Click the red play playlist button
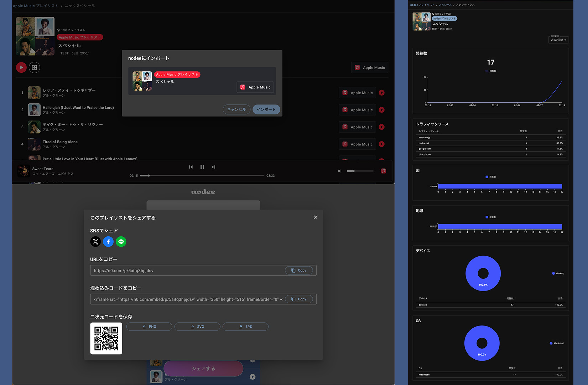Screen dimensions: 588x385 coord(21,67)
